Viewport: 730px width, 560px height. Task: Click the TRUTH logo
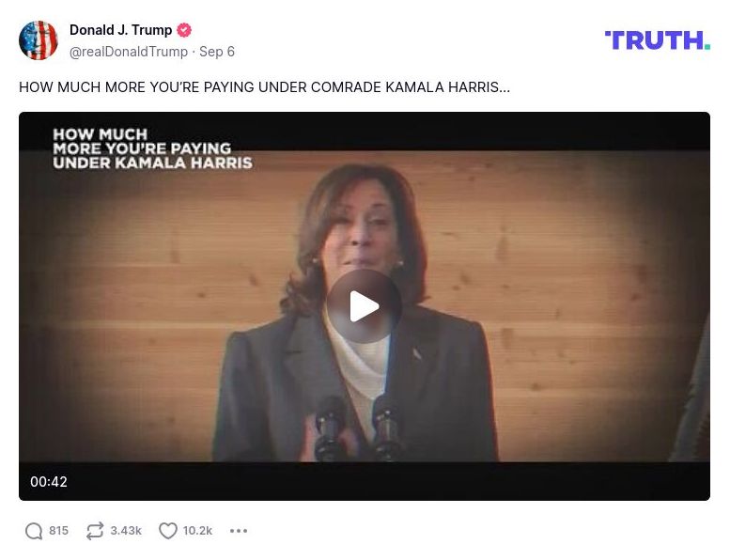tap(658, 40)
